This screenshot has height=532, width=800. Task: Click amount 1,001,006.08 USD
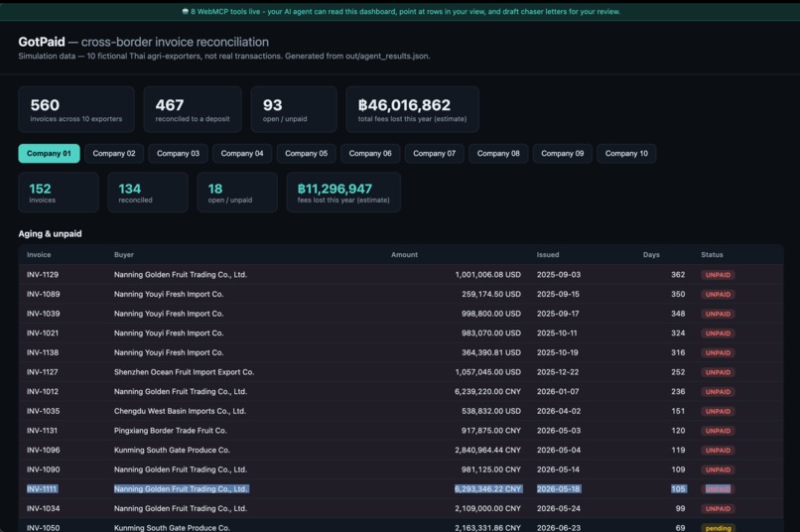click(487, 274)
